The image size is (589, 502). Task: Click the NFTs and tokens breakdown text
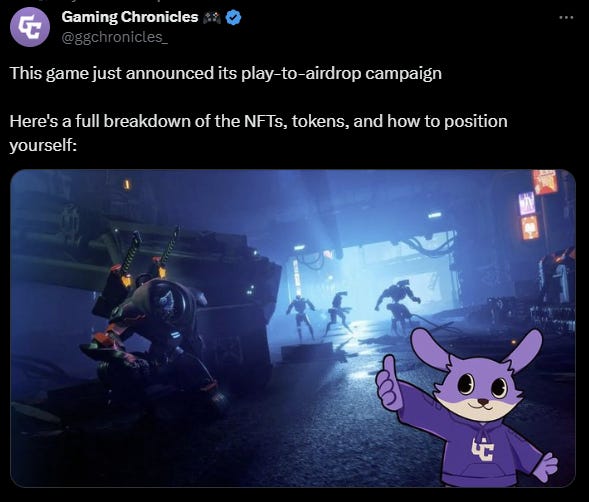point(258,133)
